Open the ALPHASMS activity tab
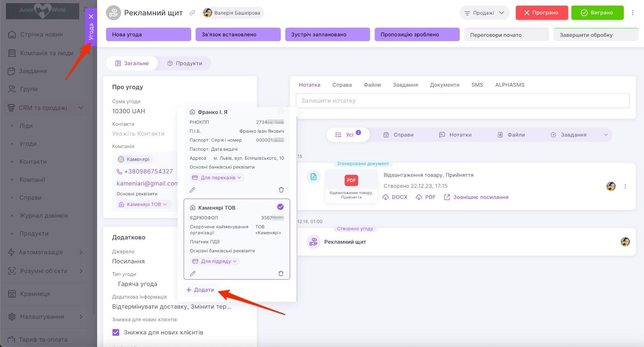The image size is (644, 347). pos(510,85)
